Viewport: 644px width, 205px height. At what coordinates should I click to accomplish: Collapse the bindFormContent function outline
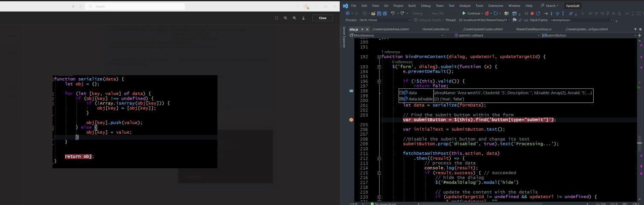pos(379,57)
